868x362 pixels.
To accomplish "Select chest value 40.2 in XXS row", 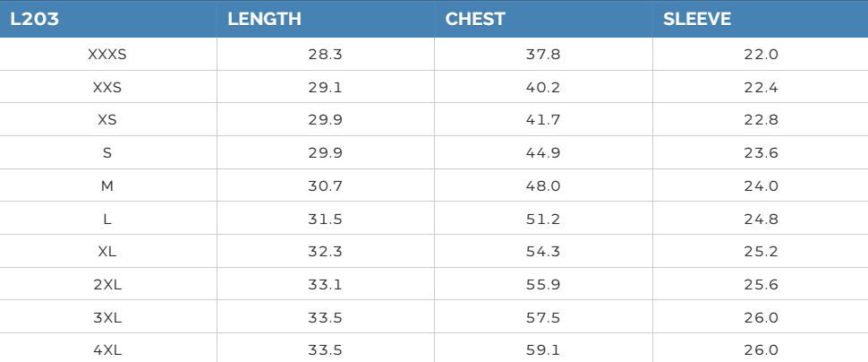I will pyautogui.click(x=543, y=88).
